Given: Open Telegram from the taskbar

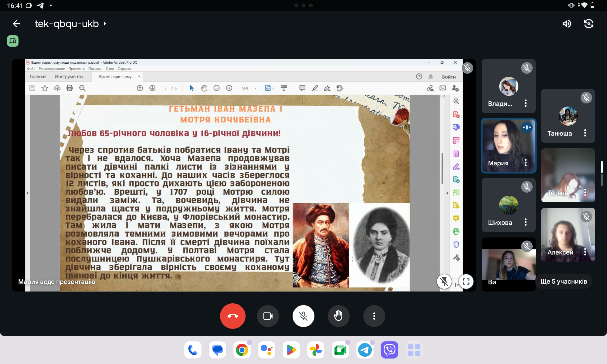Looking at the screenshot, I should (x=365, y=350).
